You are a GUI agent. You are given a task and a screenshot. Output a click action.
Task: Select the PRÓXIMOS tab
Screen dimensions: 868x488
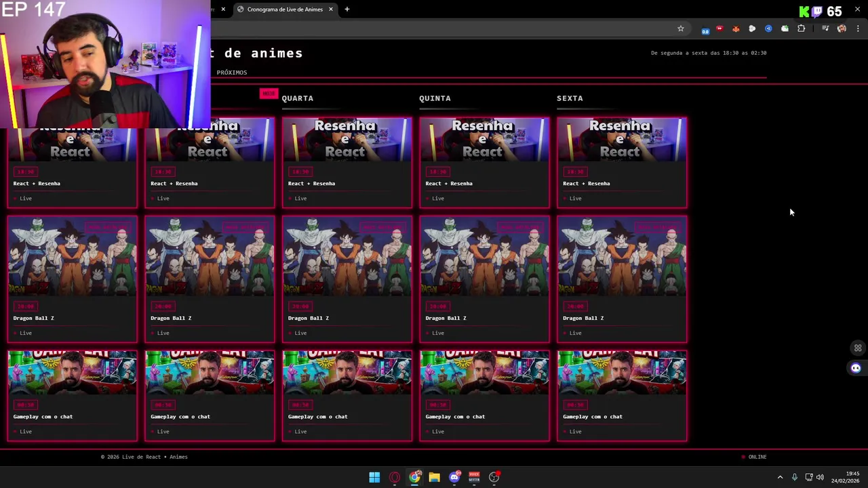[232, 73]
